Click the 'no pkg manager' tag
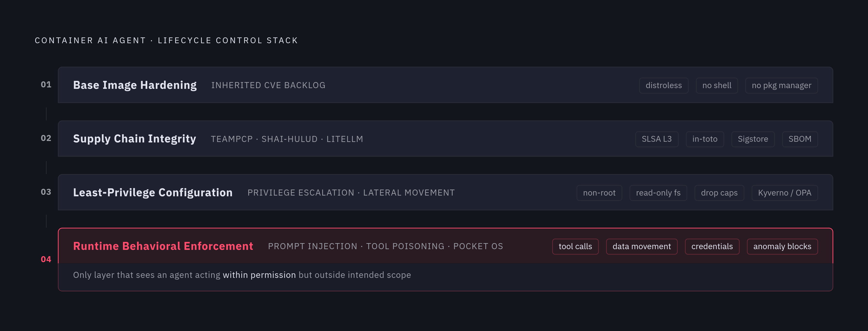The height and width of the screenshot is (331, 868). pyautogui.click(x=781, y=85)
